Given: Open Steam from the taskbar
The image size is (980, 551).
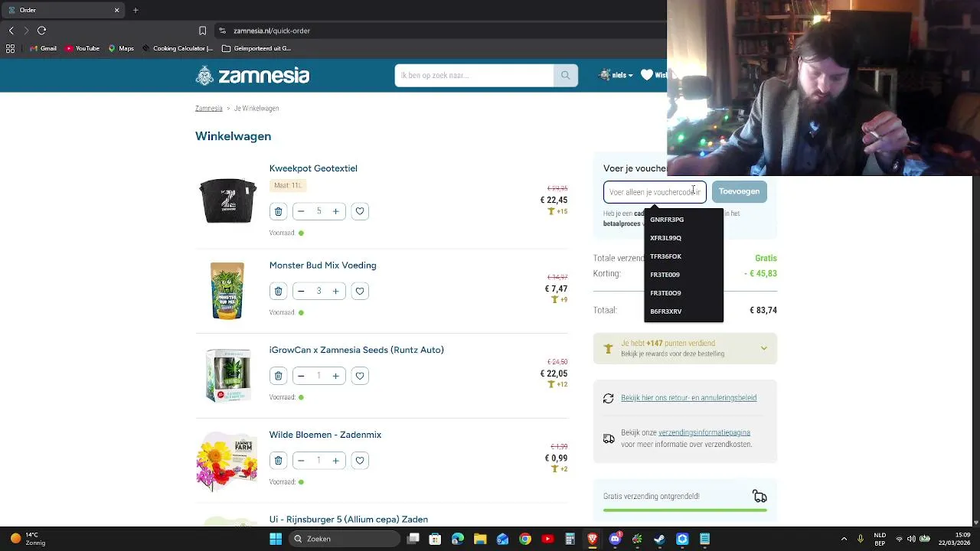Looking at the screenshot, I should [660, 539].
